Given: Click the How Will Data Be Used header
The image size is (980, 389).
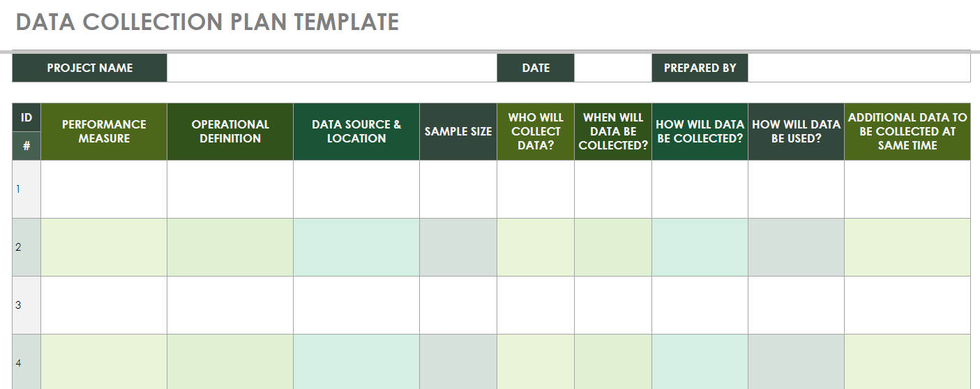Looking at the screenshot, I should pyautogui.click(x=796, y=131).
